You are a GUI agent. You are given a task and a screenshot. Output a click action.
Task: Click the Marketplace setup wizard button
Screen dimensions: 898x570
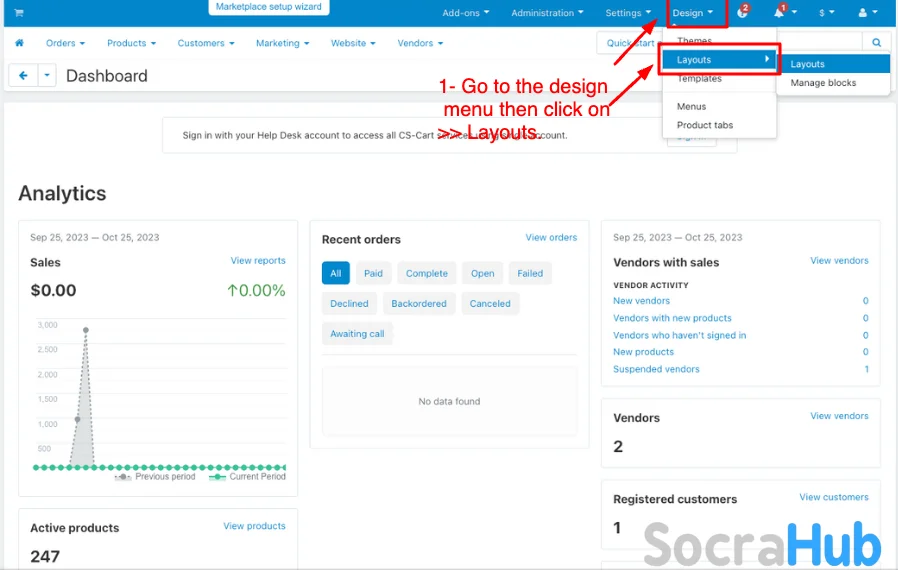[269, 7]
